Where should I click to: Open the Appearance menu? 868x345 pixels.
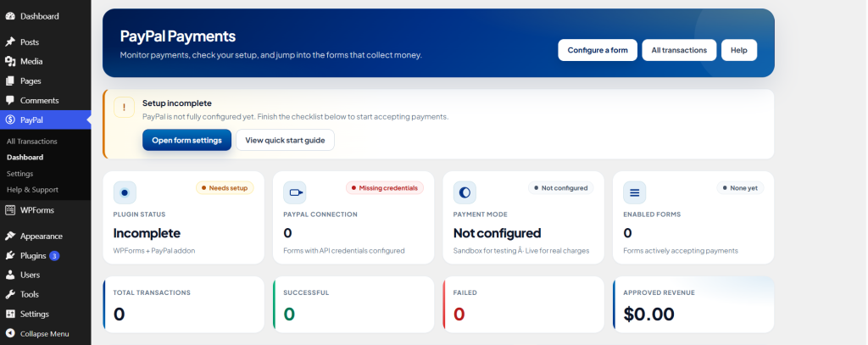click(46, 236)
